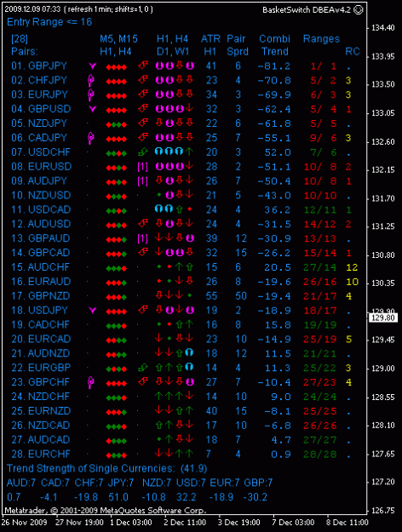Click the Combi Trend value 36.2
Viewport: 402px width, 532px height.
(x=278, y=209)
